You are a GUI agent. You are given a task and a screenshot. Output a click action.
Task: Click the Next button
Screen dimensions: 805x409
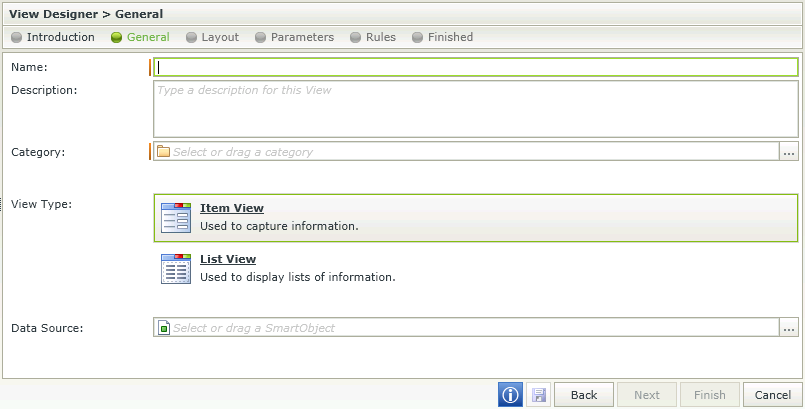647,395
